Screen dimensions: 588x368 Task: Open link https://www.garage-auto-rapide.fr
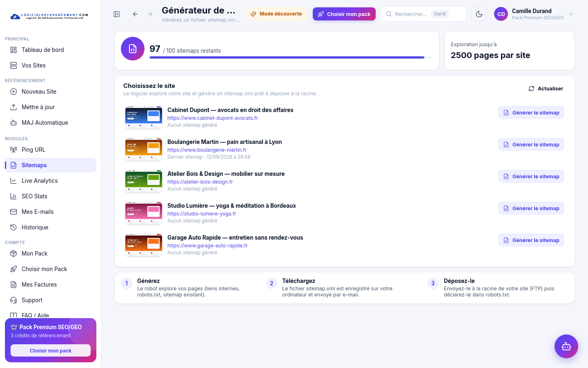coord(207,246)
